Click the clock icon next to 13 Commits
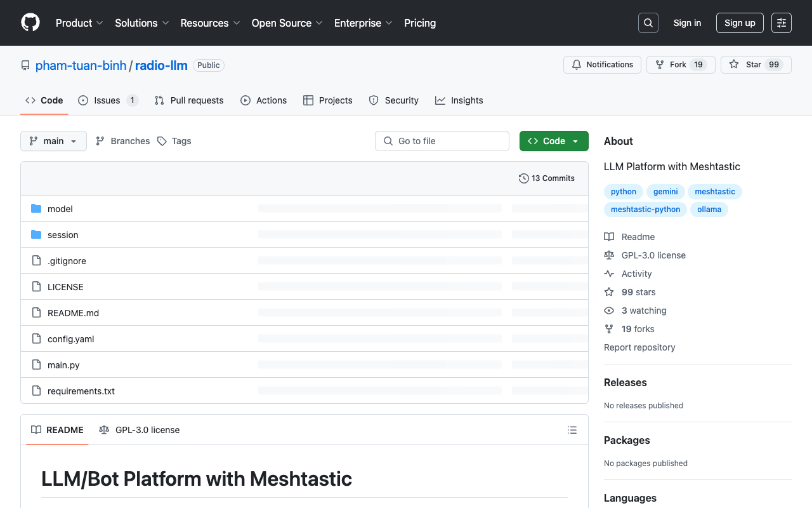Image resolution: width=812 pixels, height=508 pixels. 523,178
